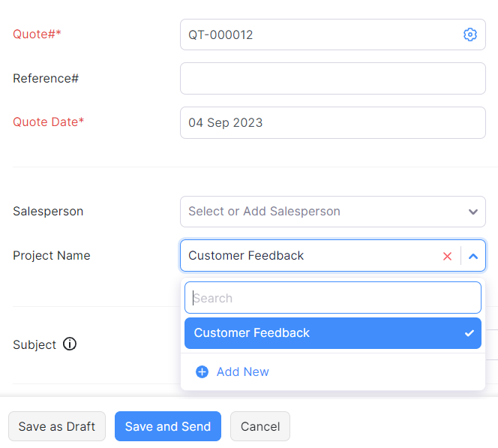Screen dimensions: 498x448
Task: Click the gear icon in Quote# field
Action: click(x=470, y=35)
